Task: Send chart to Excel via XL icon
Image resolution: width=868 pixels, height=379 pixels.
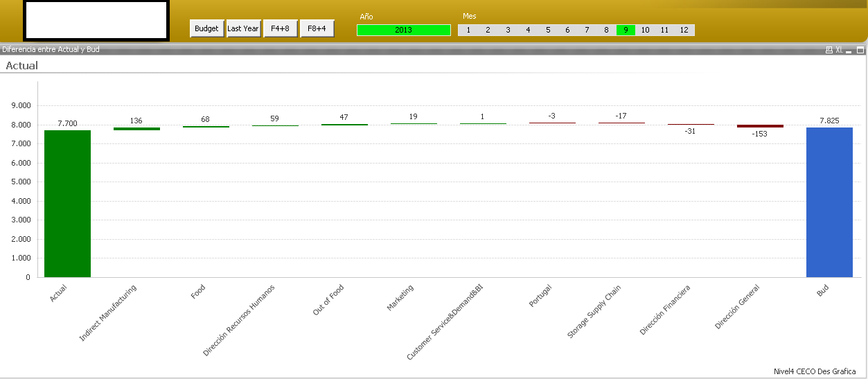Action: pyautogui.click(x=839, y=50)
